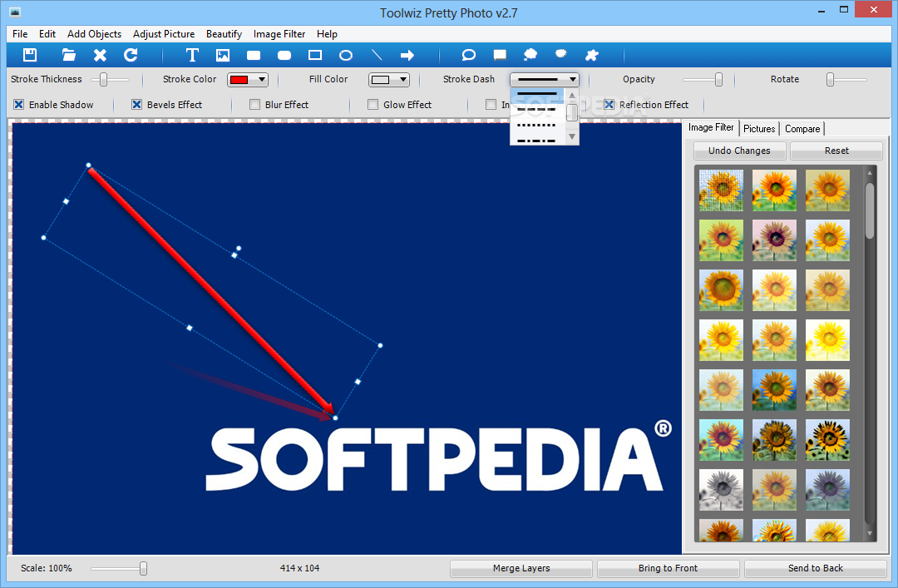
Task: Select the filled rectangle shape tool
Action: click(x=253, y=56)
